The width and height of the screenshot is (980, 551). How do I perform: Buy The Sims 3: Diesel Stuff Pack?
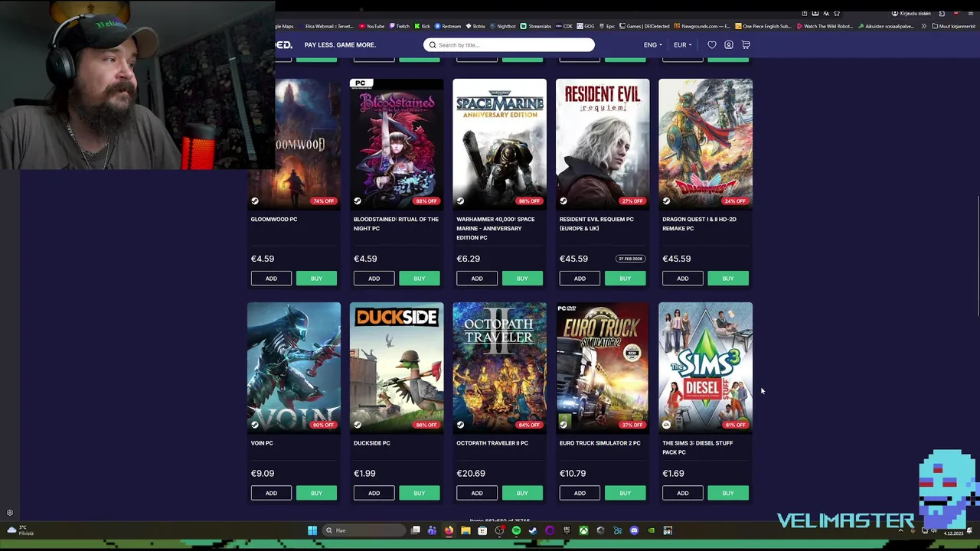pyautogui.click(x=727, y=494)
